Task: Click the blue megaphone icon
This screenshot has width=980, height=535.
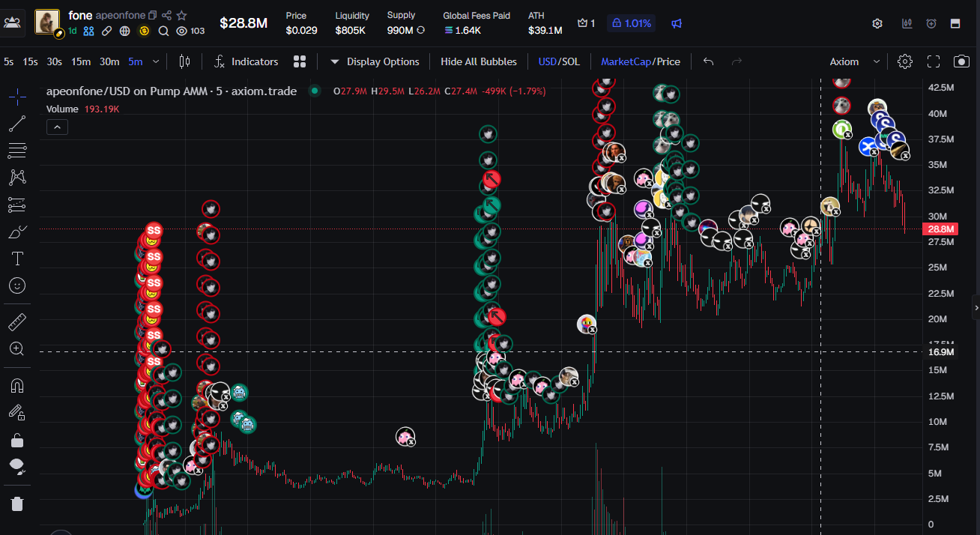Action: click(677, 23)
